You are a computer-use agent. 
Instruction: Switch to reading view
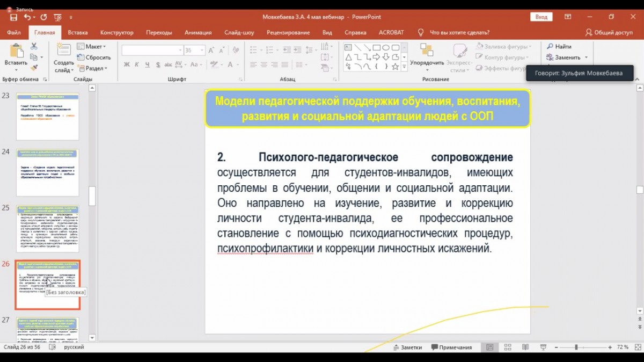(525, 347)
